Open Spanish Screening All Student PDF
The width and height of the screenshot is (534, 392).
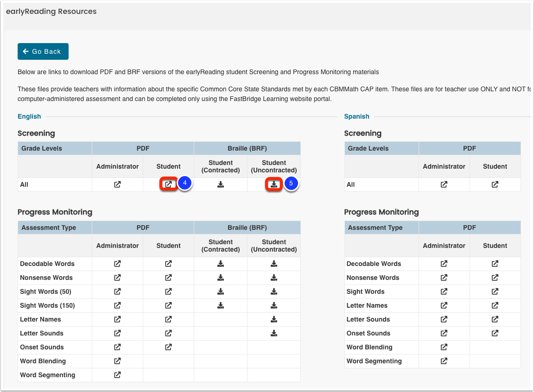495,184
